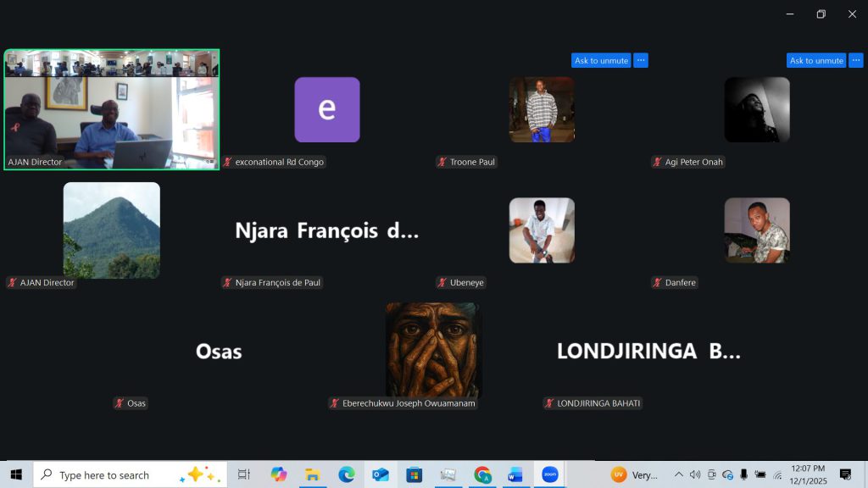Click muted mic icon beside Danfere
Image resolution: width=868 pixels, height=488 pixels.
pyautogui.click(x=658, y=283)
